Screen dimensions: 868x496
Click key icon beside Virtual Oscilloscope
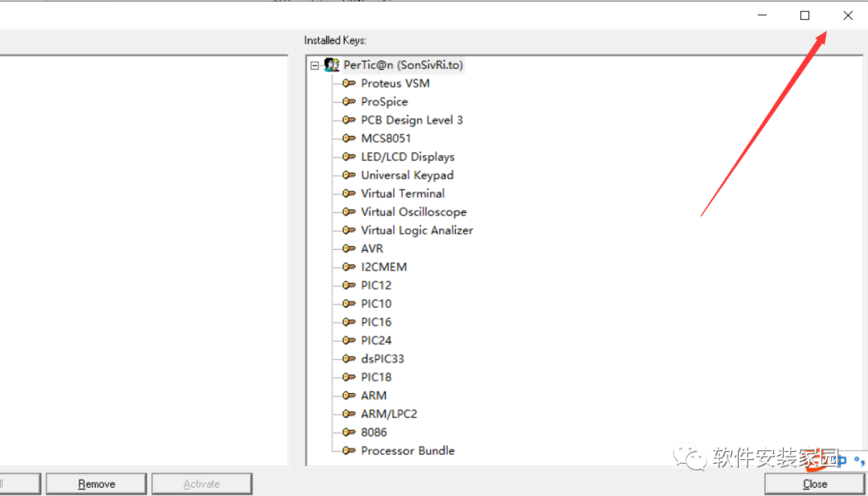(x=349, y=211)
